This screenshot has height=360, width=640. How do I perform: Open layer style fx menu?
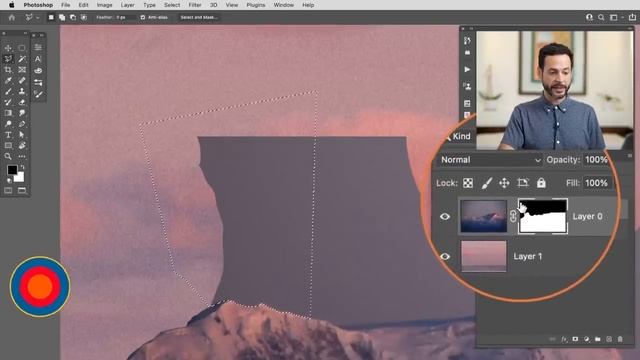click(x=564, y=339)
